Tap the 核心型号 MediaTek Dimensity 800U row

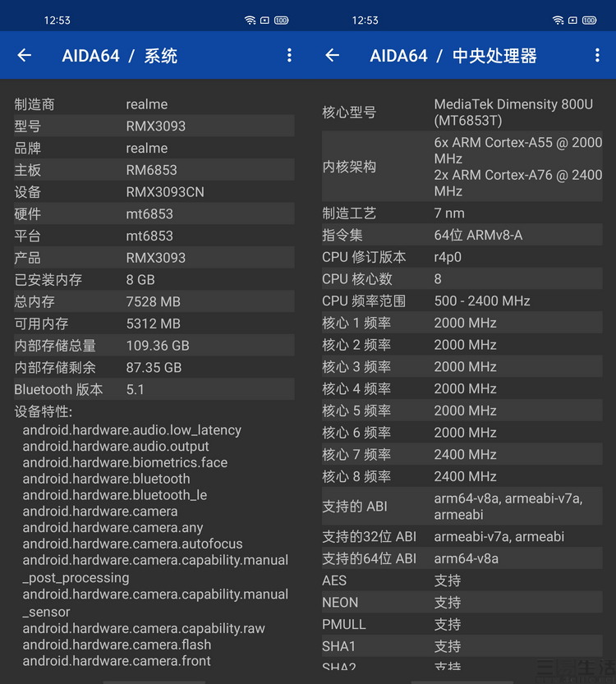[x=462, y=112]
